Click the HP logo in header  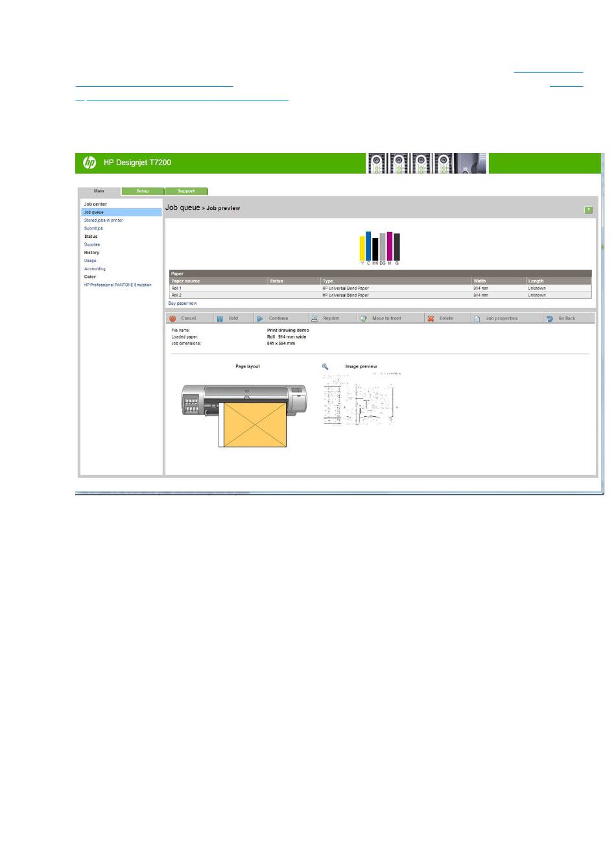89,163
